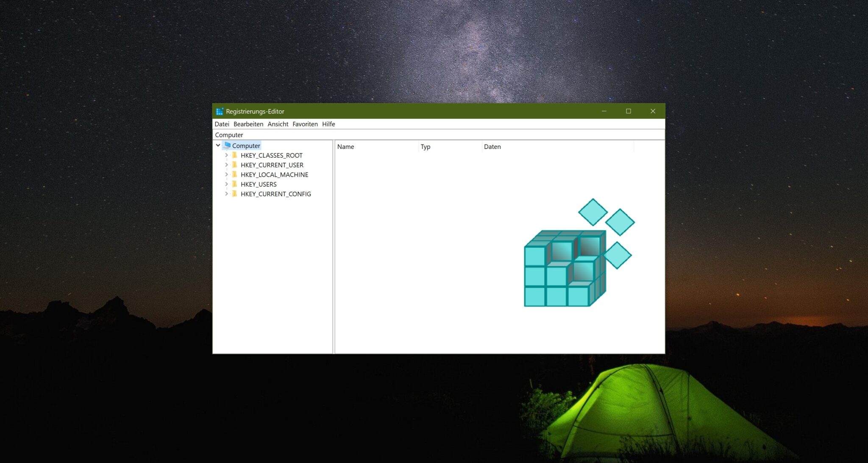Collapse the Computer node
The image size is (868, 463).
(x=218, y=145)
